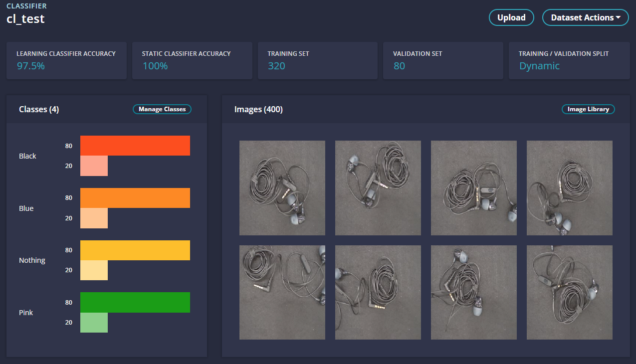Click the Upload button
Image resolution: width=636 pixels, height=364 pixels.
(511, 17)
